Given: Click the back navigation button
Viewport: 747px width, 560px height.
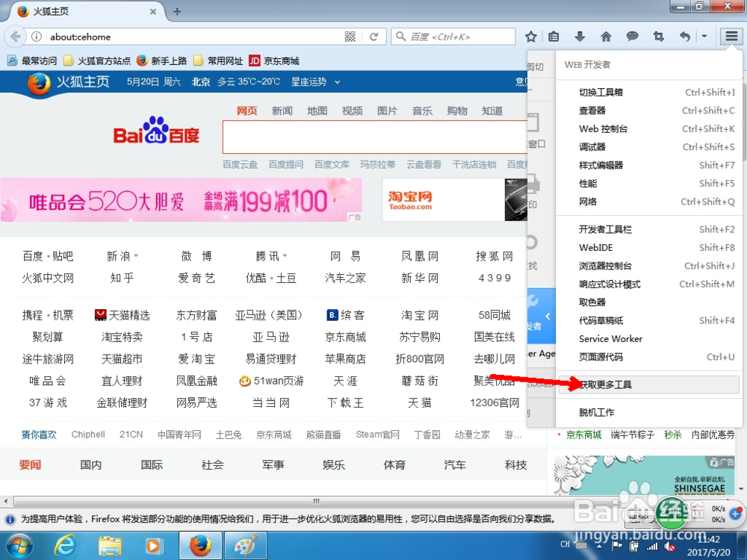Looking at the screenshot, I should pyautogui.click(x=15, y=37).
